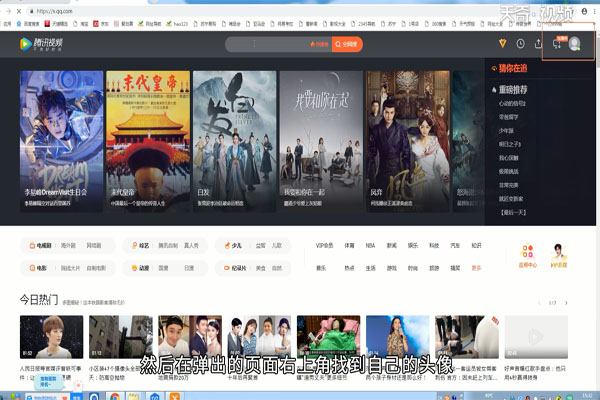Open the 生活 channel link
This screenshot has height=400, width=600.
(370, 268)
